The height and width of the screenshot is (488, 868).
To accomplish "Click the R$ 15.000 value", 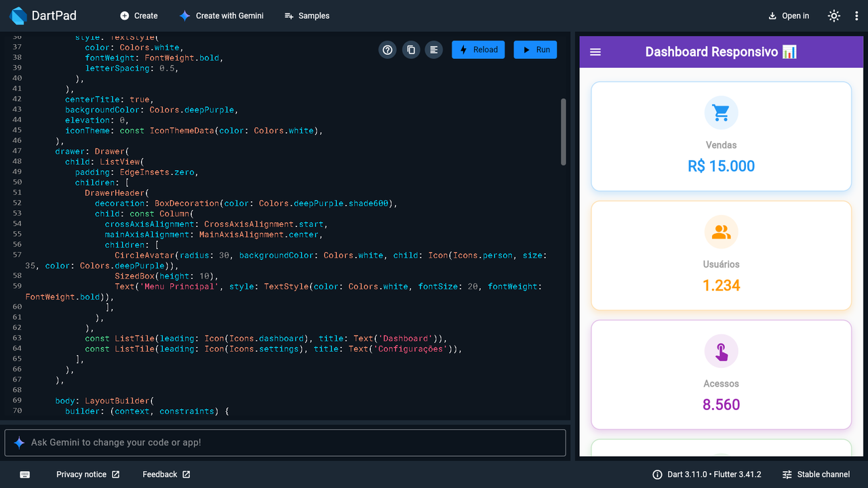I will tap(721, 166).
